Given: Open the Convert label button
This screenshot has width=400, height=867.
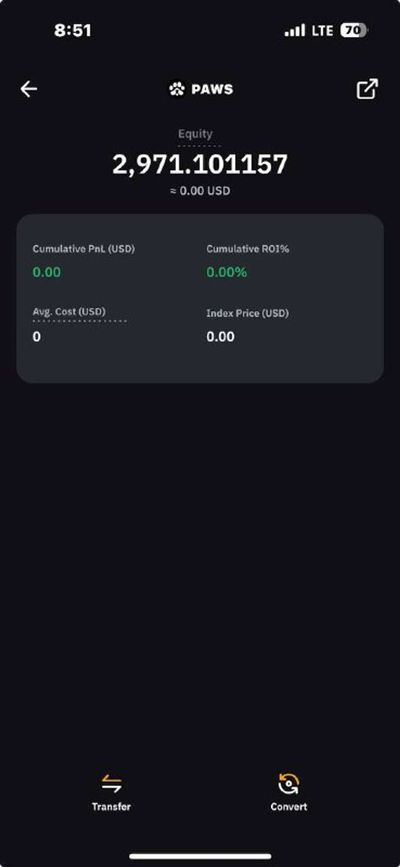Looking at the screenshot, I should tap(288, 807).
